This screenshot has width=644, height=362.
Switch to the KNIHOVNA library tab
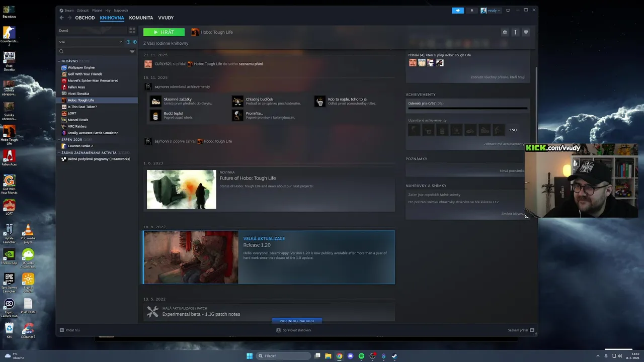112,18
